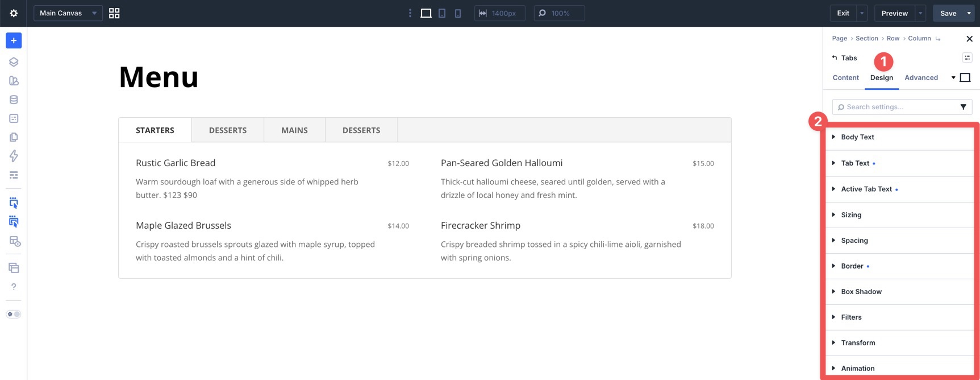Viewport: 980px width, 380px height.
Task: Click the Page breadcrumb link
Action: click(x=839, y=39)
